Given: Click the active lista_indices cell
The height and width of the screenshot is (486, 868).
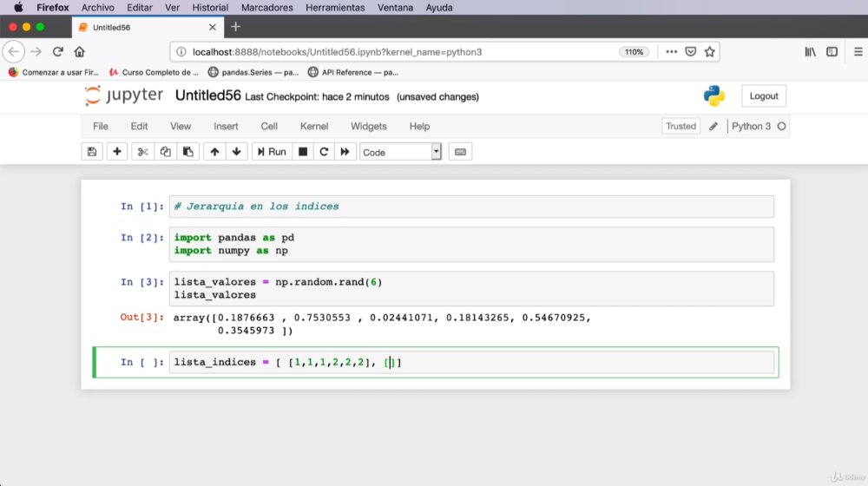Looking at the screenshot, I should click(x=471, y=362).
